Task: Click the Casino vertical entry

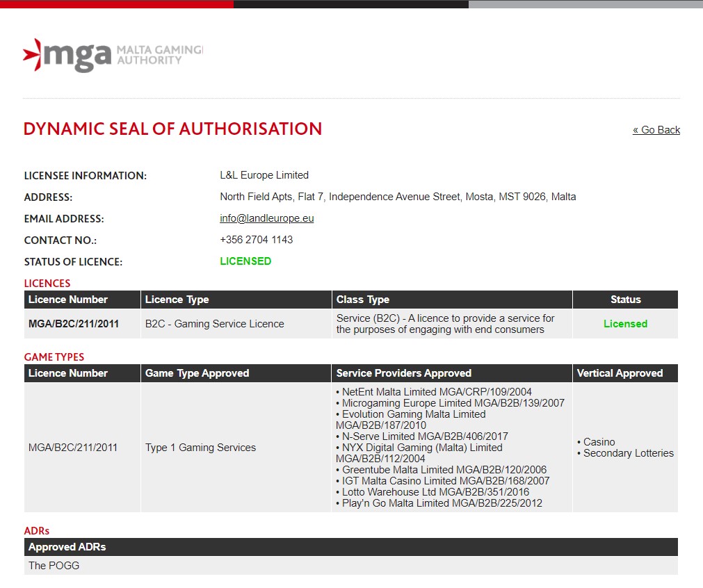Action: pyautogui.click(x=597, y=442)
